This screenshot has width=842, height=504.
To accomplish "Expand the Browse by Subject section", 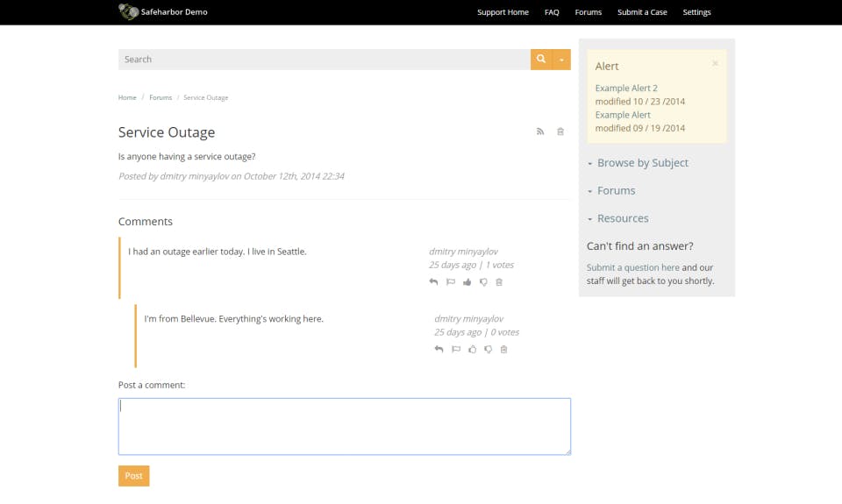I will (642, 163).
